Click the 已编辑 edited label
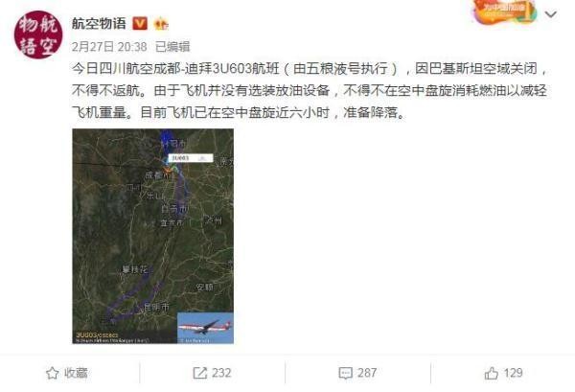The image size is (575, 392). click(172, 47)
